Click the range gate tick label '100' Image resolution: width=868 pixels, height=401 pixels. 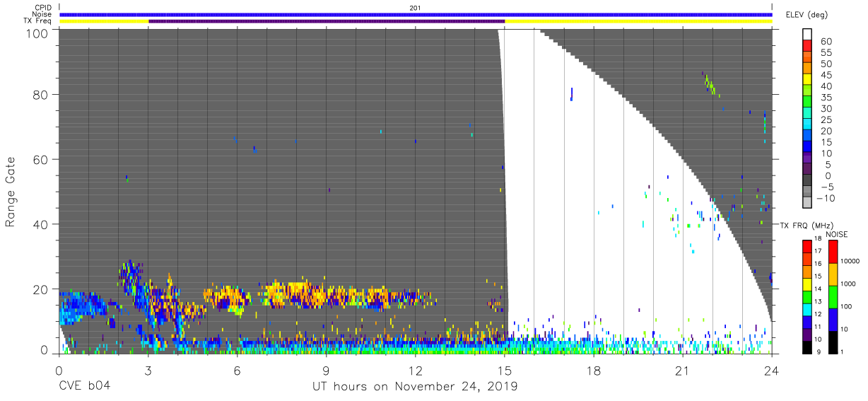(x=36, y=33)
